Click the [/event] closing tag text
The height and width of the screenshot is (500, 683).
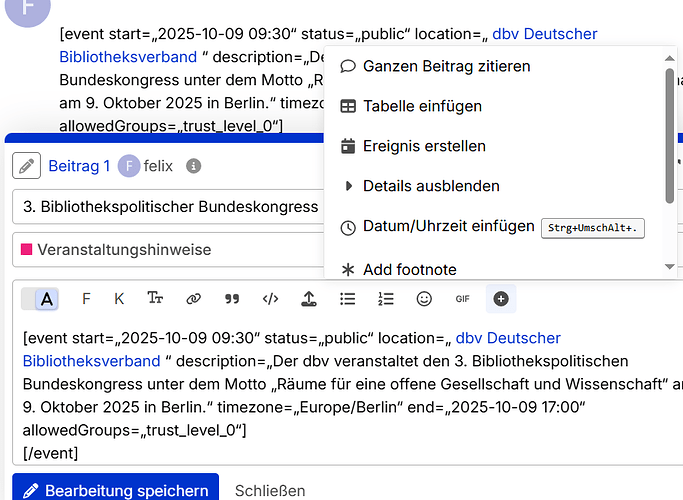pos(51,453)
